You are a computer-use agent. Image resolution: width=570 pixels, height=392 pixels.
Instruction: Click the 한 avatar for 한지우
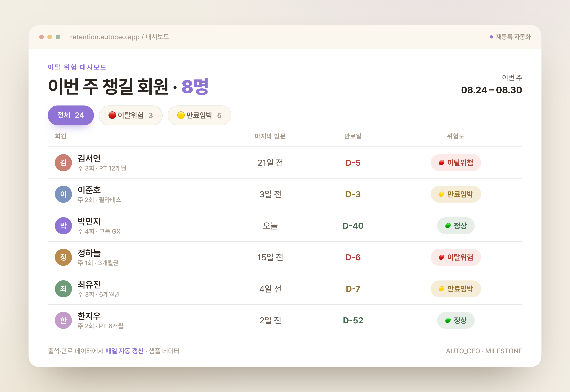point(63,320)
